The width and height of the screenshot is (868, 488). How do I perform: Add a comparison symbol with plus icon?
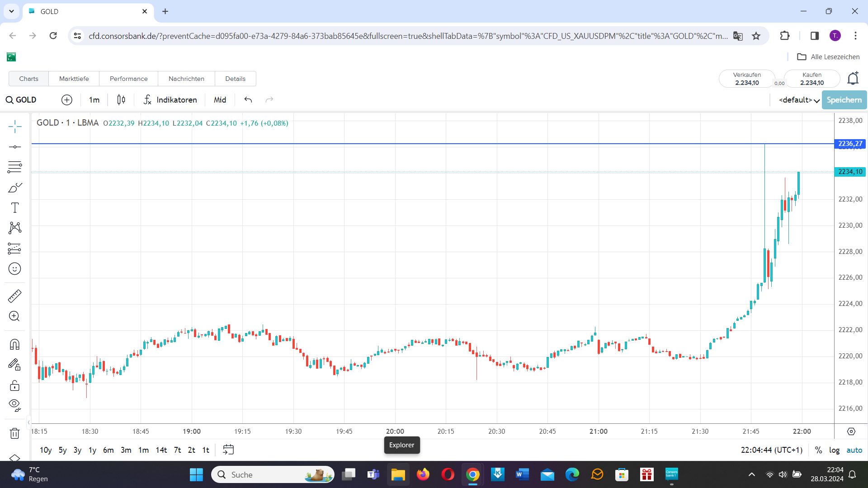click(x=67, y=100)
